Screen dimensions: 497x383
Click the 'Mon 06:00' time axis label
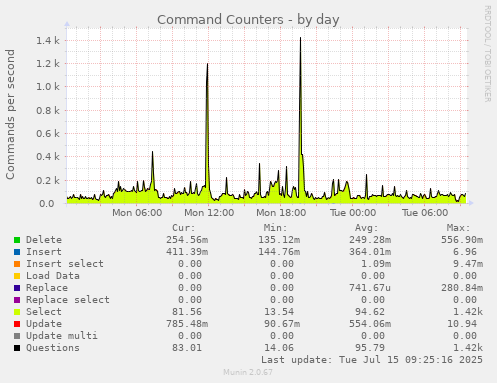click(137, 213)
